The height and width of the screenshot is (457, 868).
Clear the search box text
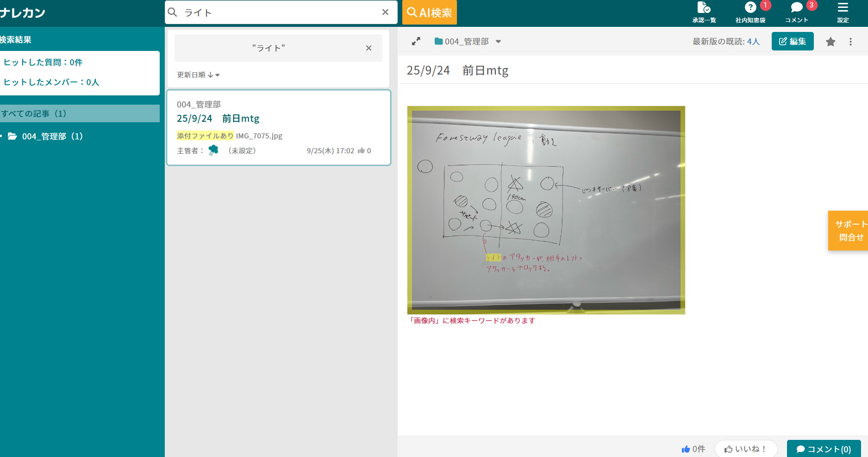tap(385, 13)
